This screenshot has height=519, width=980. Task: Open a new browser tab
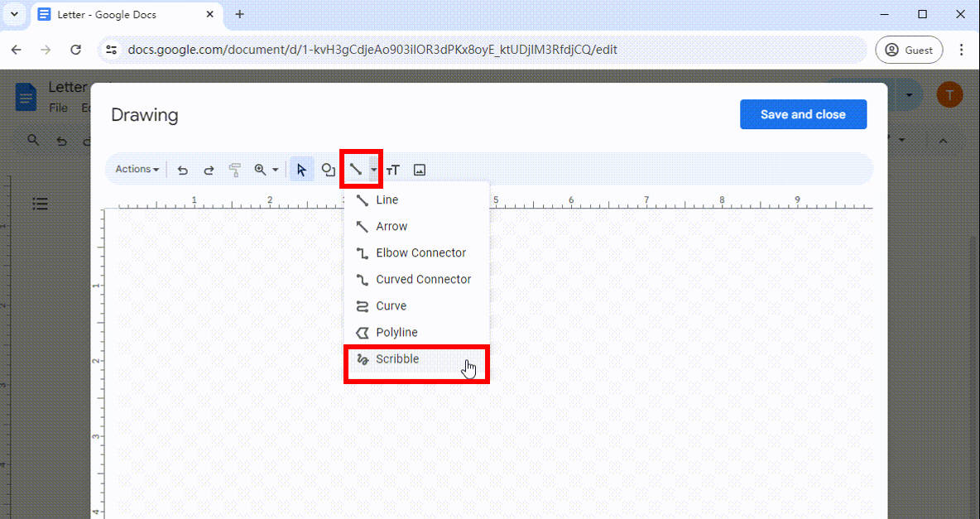point(239,14)
